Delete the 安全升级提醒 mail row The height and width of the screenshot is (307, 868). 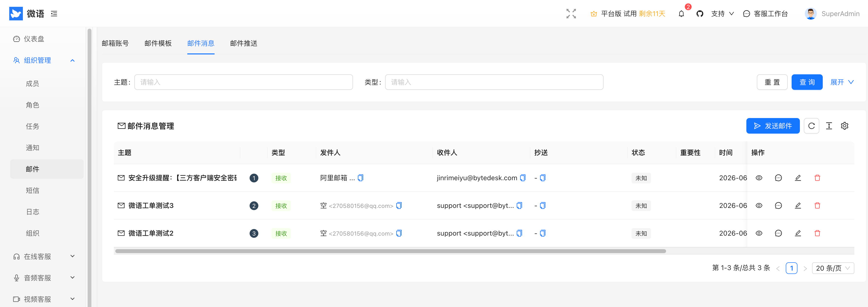tap(817, 178)
